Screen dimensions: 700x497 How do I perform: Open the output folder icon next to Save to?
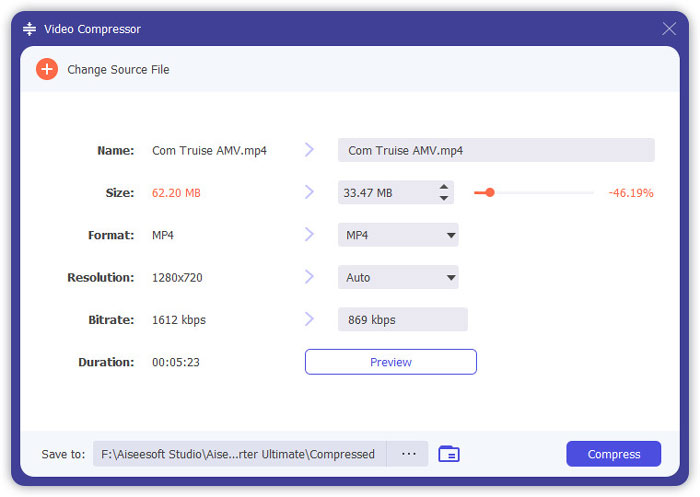click(449, 454)
